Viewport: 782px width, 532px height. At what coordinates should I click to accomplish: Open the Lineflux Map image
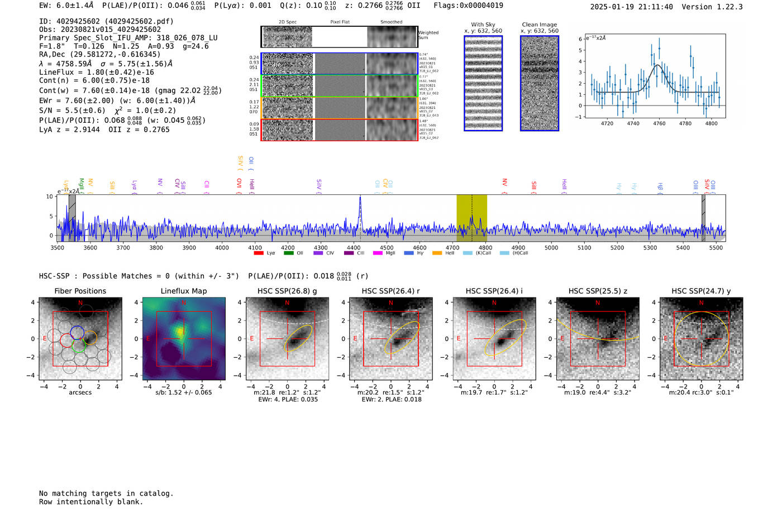[184, 339]
